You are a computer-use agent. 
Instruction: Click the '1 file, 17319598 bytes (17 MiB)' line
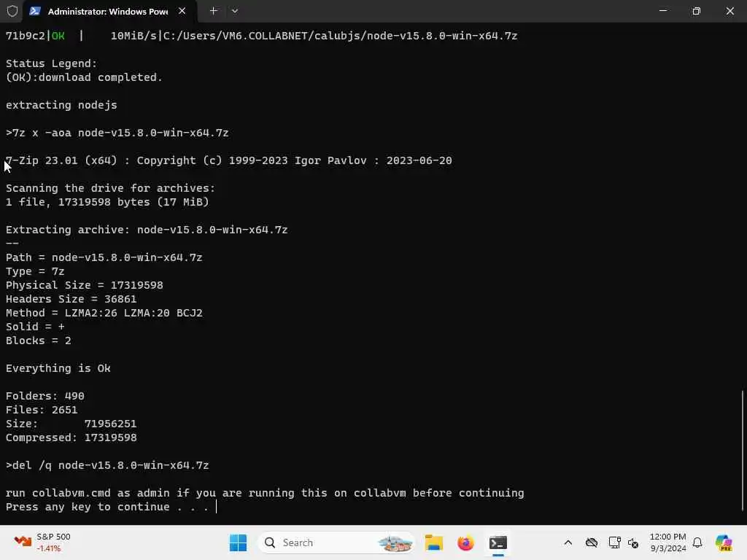pos(107,202)
